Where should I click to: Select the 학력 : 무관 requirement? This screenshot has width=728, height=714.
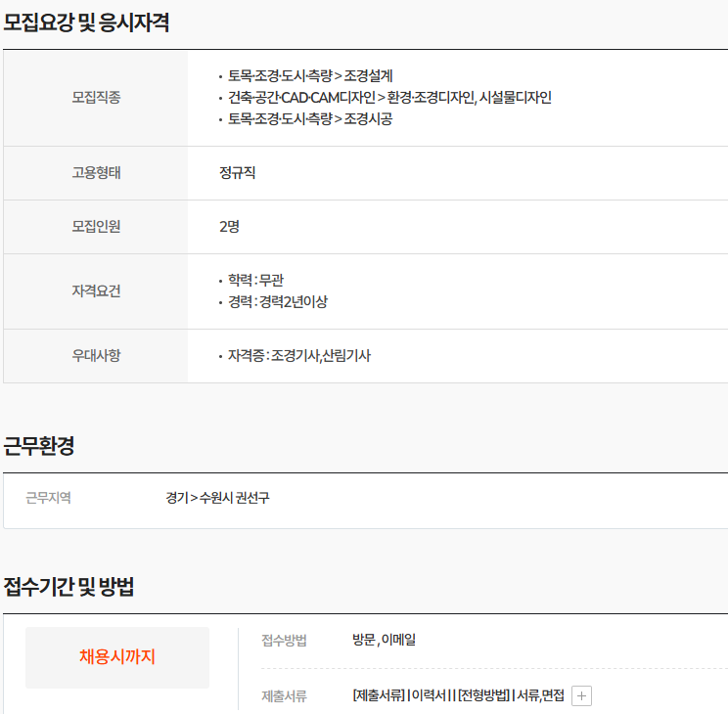click(255, 280)
